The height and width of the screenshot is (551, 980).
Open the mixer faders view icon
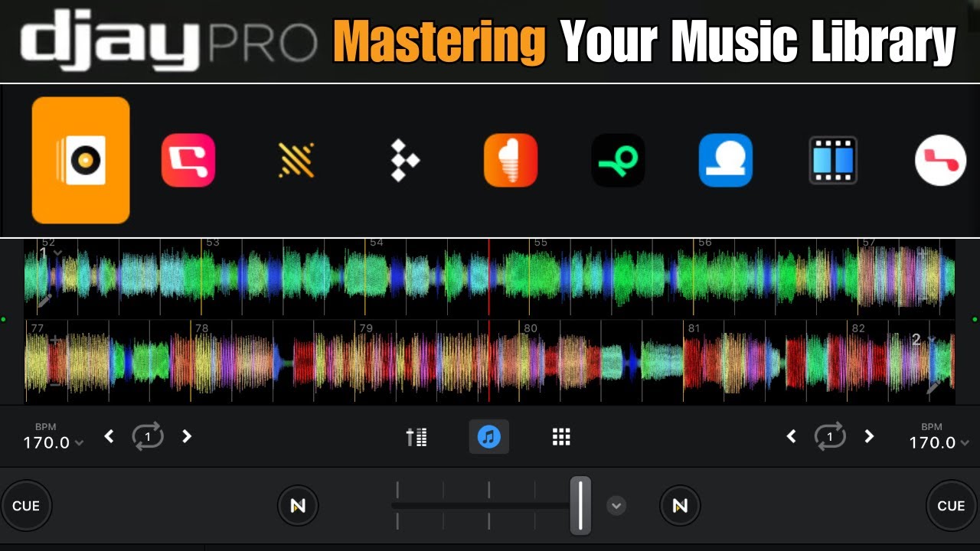pyautogui.click(x=416, y=437)
